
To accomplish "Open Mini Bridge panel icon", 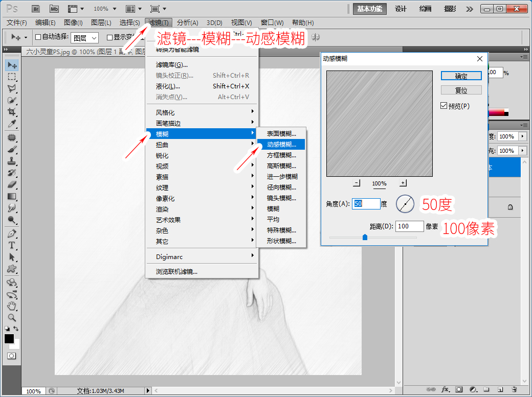I will point(54,9).
